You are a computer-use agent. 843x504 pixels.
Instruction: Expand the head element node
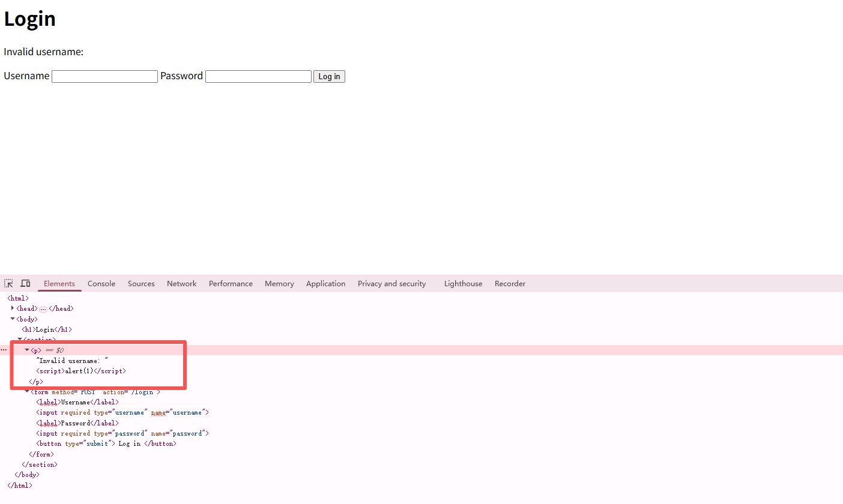(x=13, y=308)
